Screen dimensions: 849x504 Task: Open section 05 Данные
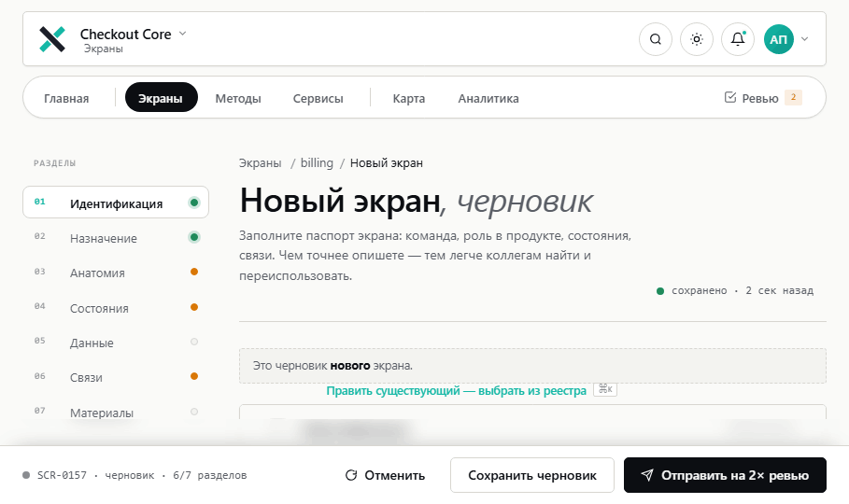pyautogui.click(x=116, y=343)
